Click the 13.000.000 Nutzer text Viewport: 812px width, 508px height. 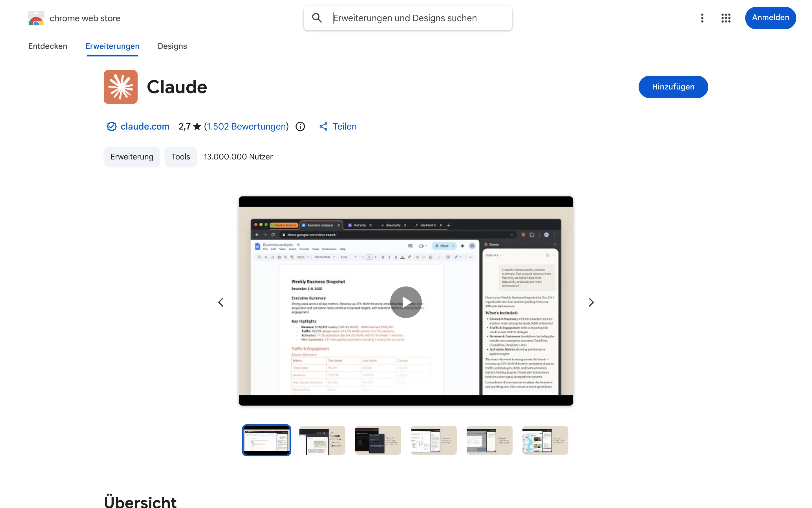[238, 157]
